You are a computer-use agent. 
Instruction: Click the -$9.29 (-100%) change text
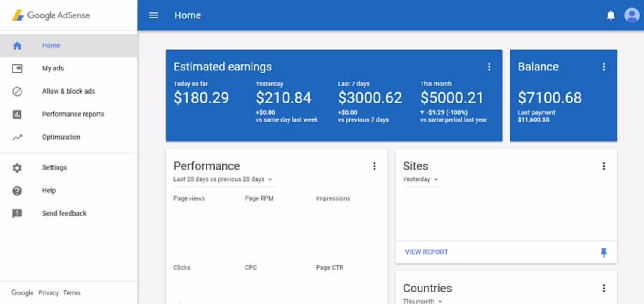(x=444, y=112)
